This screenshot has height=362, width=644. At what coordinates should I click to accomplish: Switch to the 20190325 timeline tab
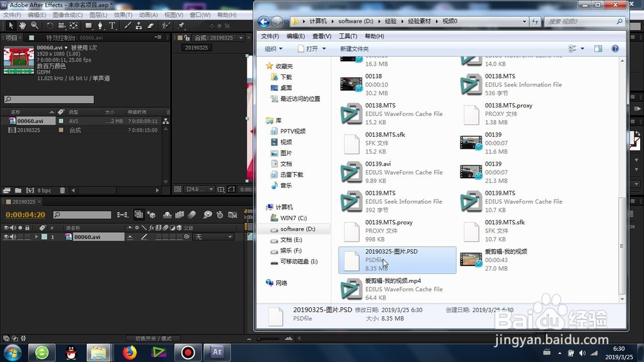[23, 202]
